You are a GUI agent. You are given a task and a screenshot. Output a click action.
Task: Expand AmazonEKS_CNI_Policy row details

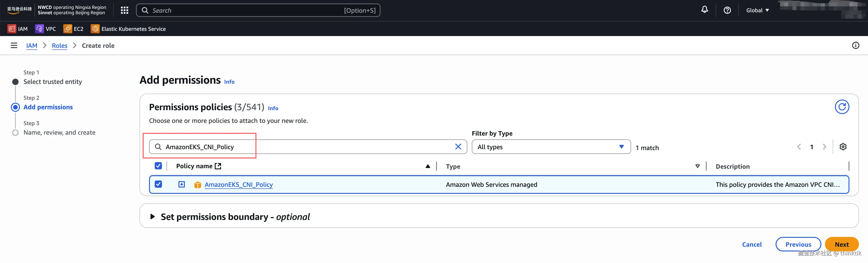click(x=182, y=184)
